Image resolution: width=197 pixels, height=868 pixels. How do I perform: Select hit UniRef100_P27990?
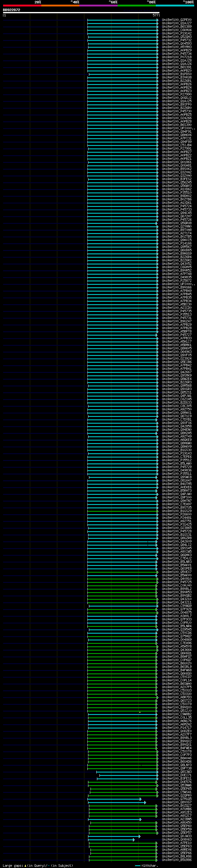click(177, 94)
